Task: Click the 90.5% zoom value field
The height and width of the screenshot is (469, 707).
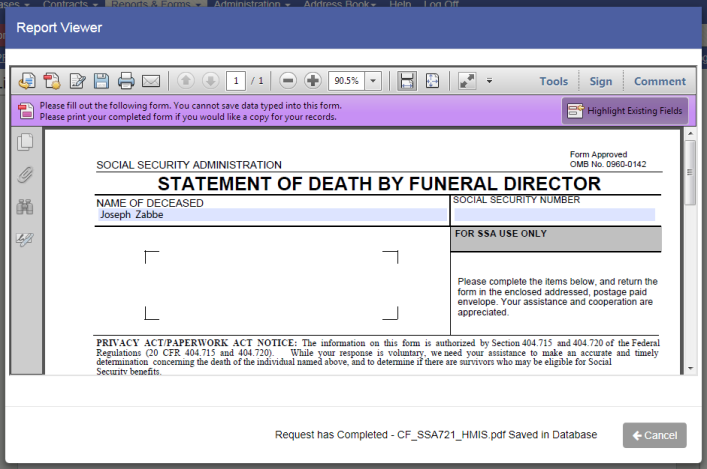Action: tap(346, 81)
